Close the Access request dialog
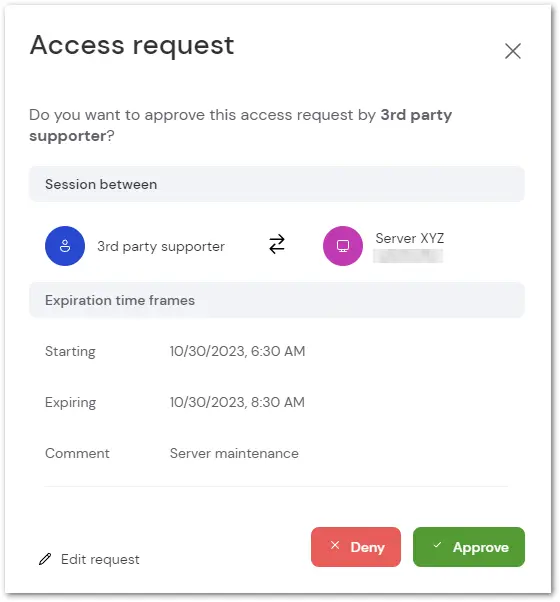The image size is (560, 602). [512, 51]
